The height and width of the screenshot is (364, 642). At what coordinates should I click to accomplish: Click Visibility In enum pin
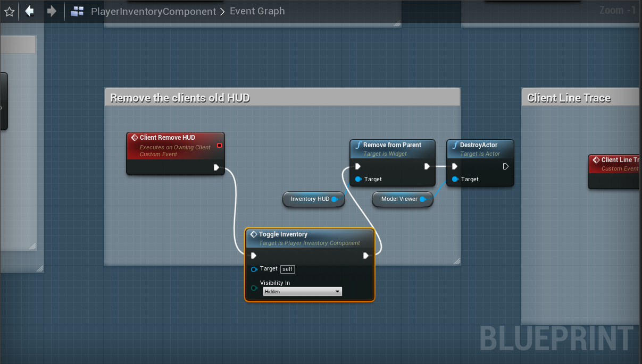coord(254,288)
